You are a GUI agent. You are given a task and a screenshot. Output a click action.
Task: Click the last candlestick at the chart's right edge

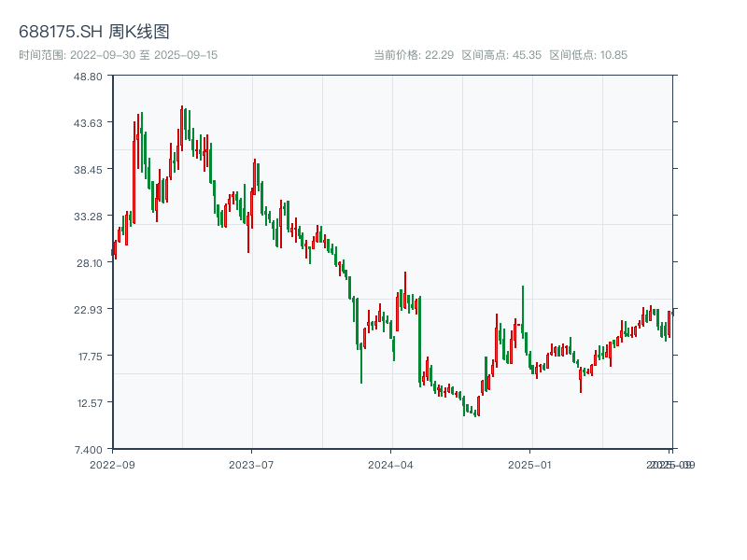point(671,313)
